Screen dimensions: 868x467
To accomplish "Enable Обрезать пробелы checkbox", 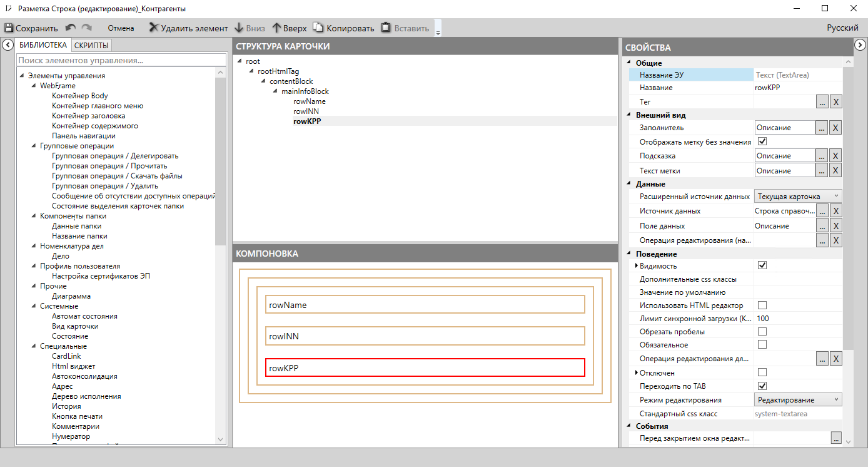I will 762,331.
